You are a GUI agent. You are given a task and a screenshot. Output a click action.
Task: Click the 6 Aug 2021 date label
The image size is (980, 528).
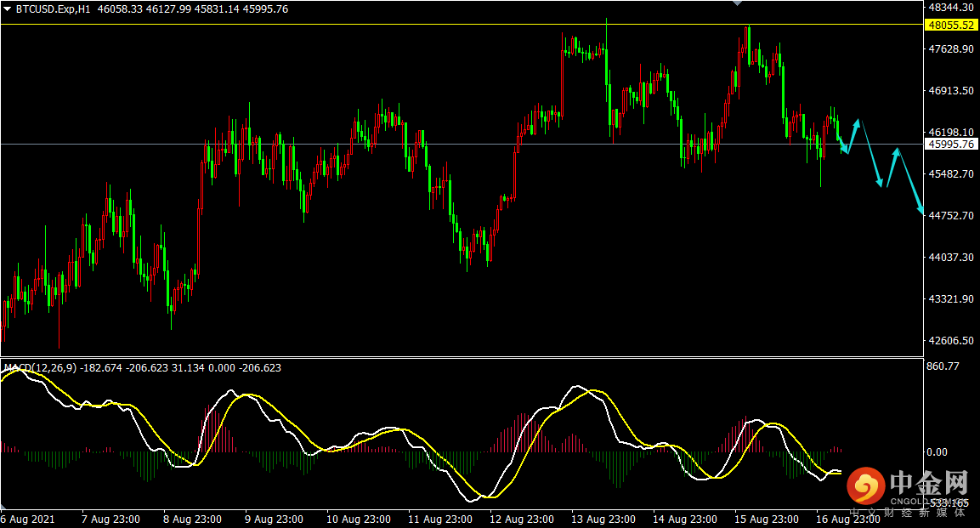pyautogui.click(x=27, y=519)
